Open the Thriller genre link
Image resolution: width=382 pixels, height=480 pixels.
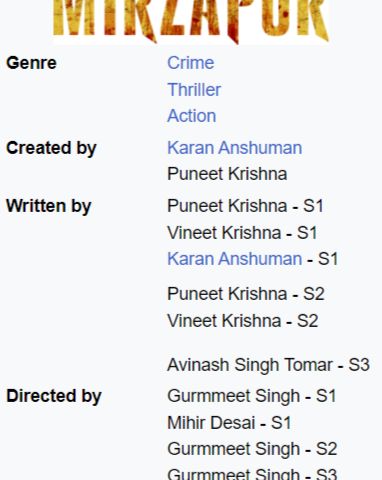pyautogui.click(x=194, y=90)
